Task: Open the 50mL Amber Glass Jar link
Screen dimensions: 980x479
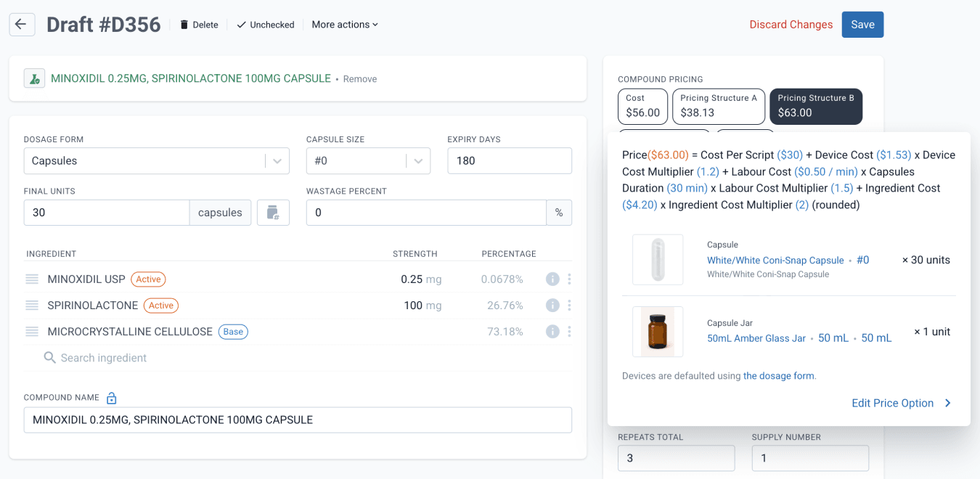Action: [756, 338]
